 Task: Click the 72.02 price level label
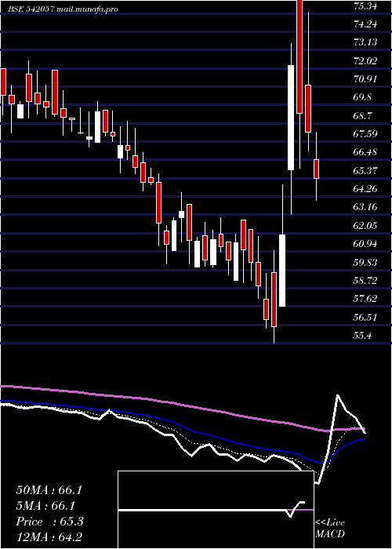pos(365,61)
